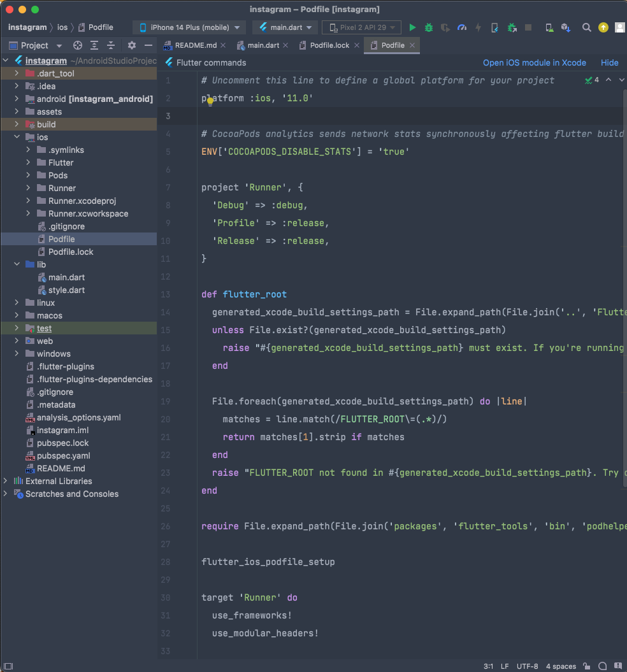Click the yellow lightbulb intention icon in editor
This screenshot has height=672, width=627.
tap(210, 101)
